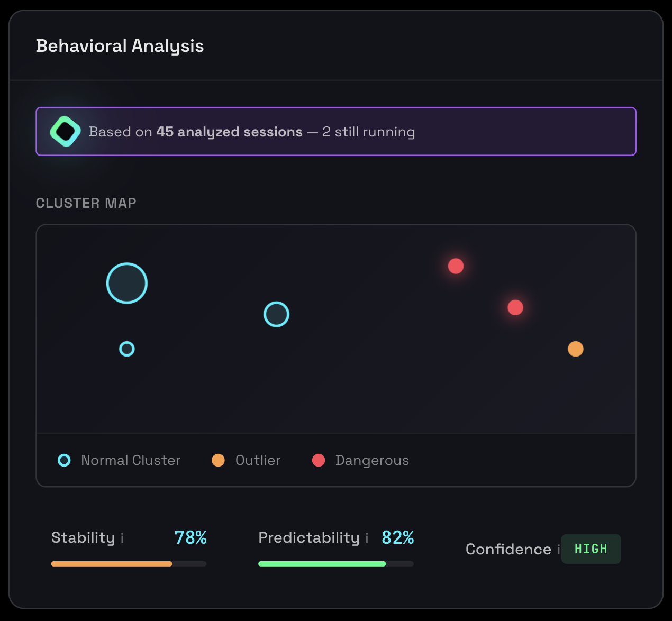This screenshot has height=621, width=672.
Task: Select the orange outlier point on the map
Action: (x=576, y=349)
